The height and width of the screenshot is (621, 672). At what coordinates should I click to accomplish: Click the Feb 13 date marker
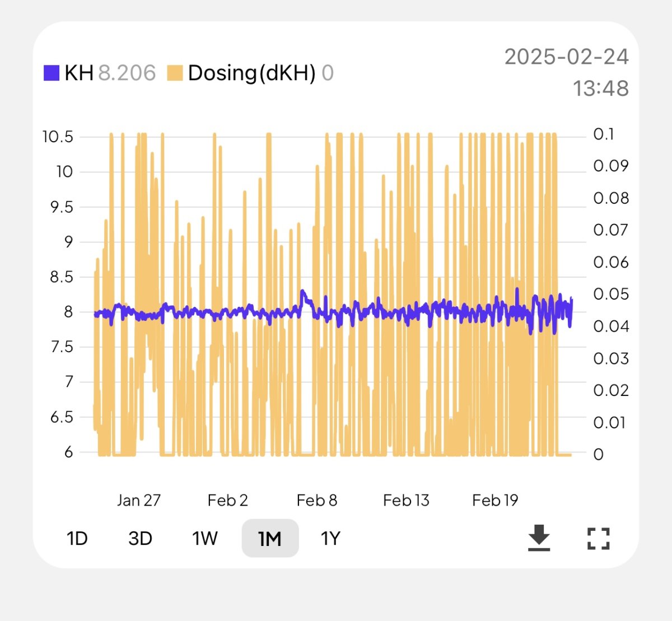[x=406, y=500]
